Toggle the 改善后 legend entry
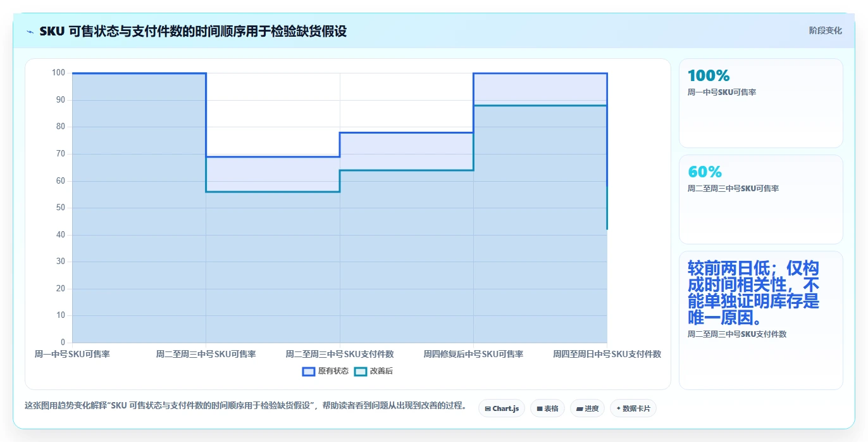The image size is (868, 442). pyautogui.click(x=373, y=371)
